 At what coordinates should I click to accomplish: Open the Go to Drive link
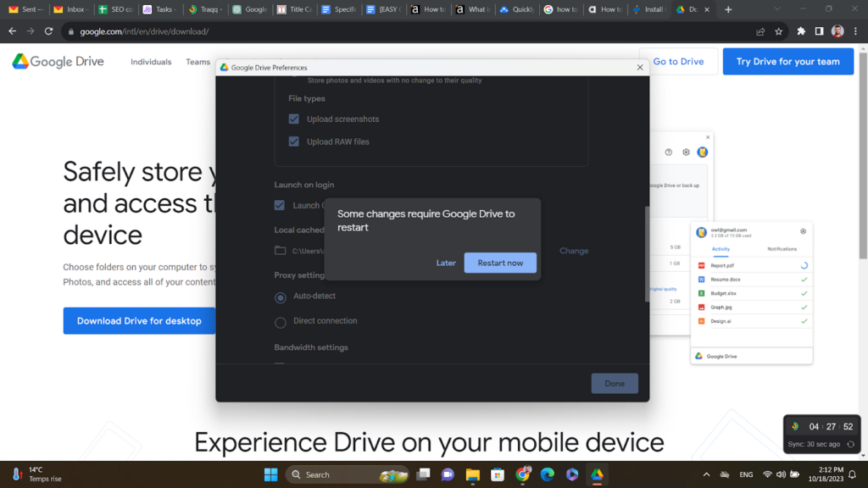click(x=681, y=61)
